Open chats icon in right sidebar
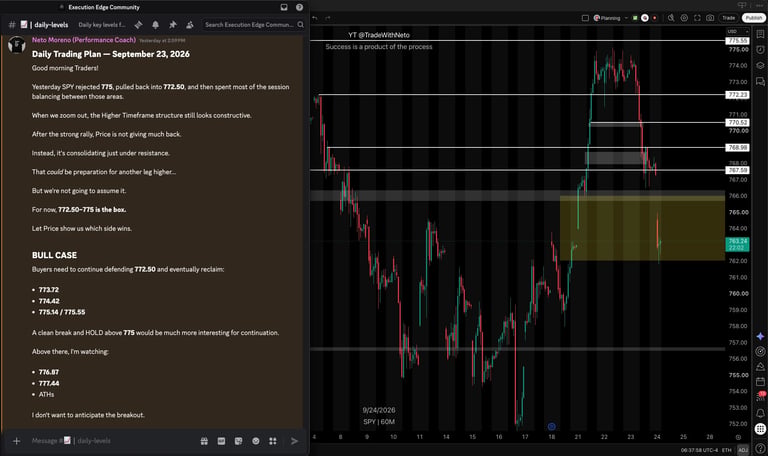The width and height of the screenshot is (768, 456). point(760,81)
